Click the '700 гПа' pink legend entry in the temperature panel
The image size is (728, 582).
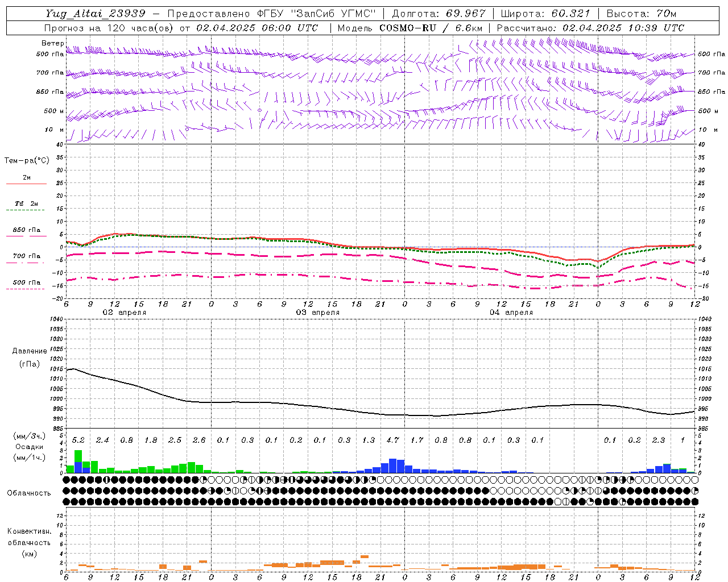click(x=27, y=256)
